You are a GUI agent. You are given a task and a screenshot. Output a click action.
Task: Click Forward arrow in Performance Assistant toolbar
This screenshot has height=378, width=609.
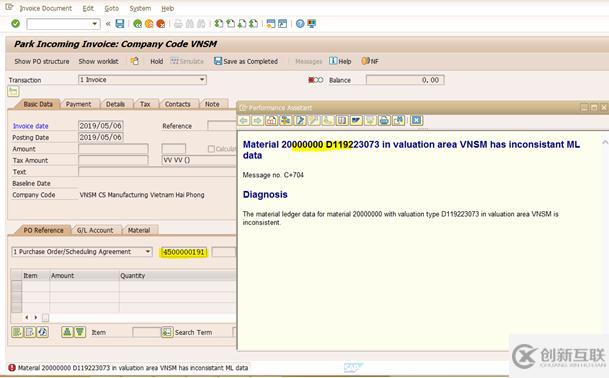click(258, 120)
